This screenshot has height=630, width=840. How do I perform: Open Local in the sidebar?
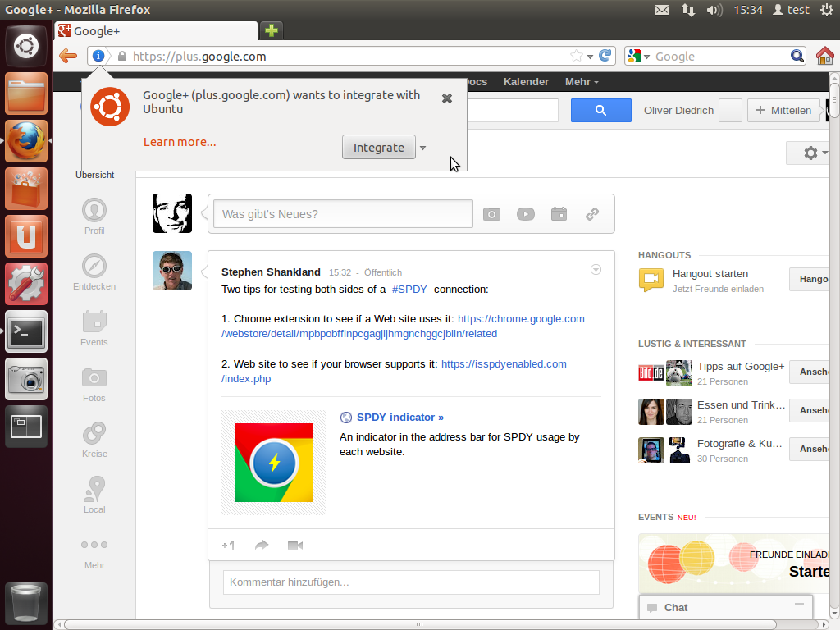coord(95,489)
